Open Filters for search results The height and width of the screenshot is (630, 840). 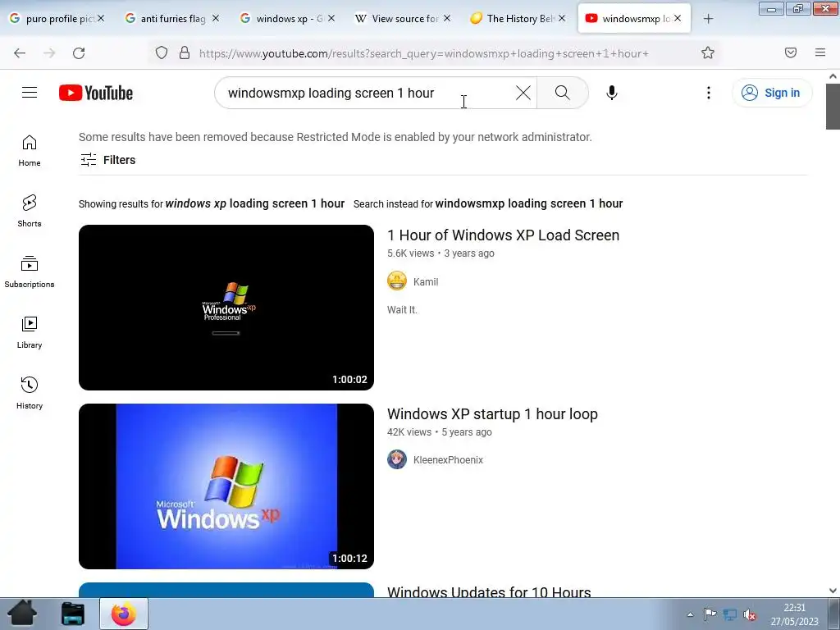[x=107, y=160]
